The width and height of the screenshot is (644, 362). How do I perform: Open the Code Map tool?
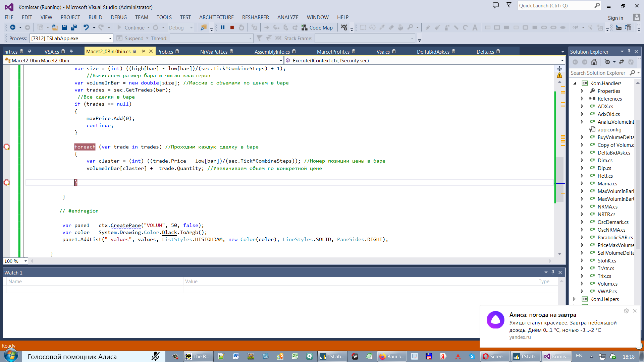coord(317,27)
